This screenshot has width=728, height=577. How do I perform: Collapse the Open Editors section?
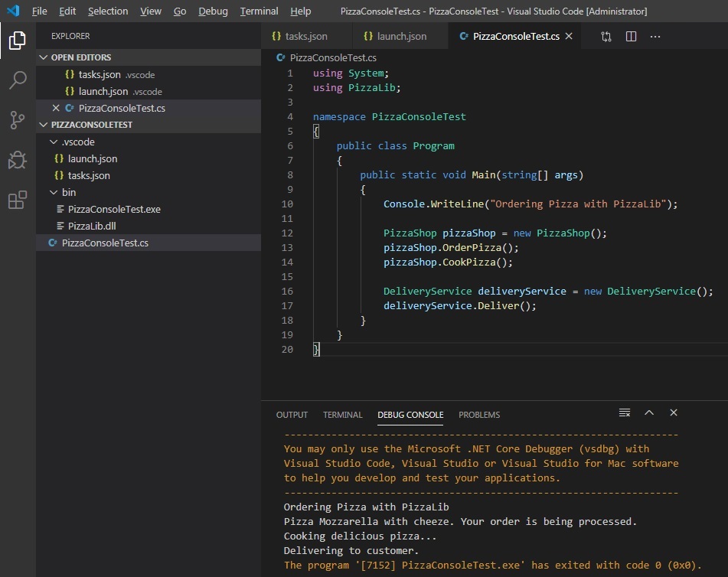click(x=44, y=57)
